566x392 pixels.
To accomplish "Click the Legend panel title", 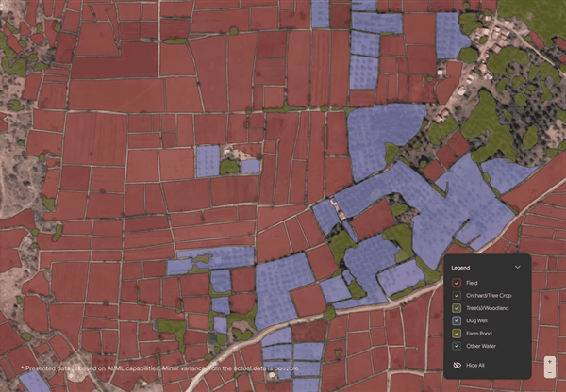I will [x=460, y=267].
